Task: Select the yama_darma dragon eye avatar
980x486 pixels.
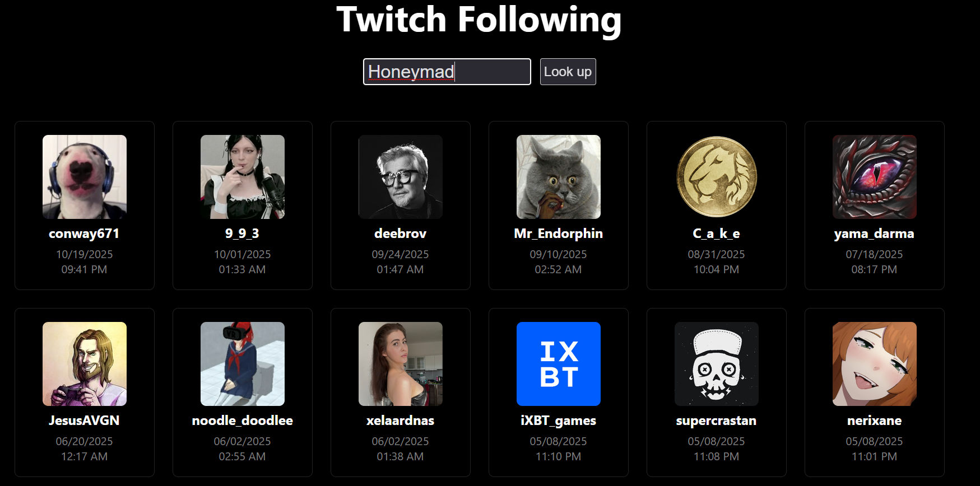Action: [875, 177]
